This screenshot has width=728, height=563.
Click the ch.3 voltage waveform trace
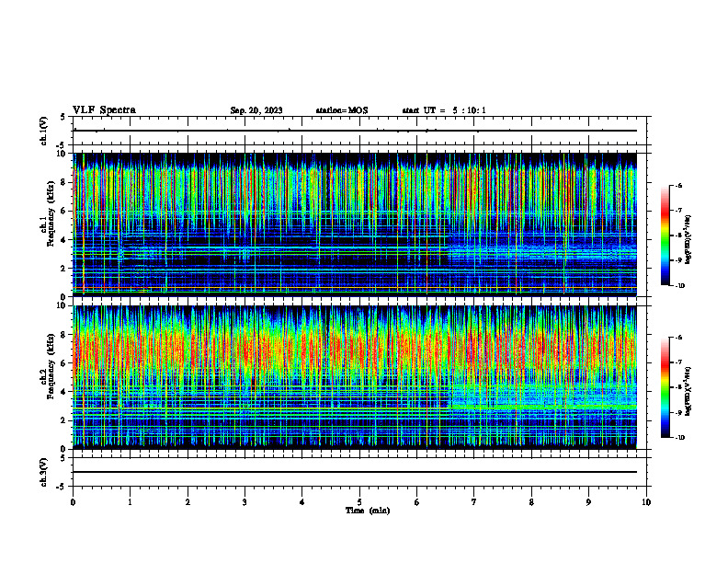355,472
